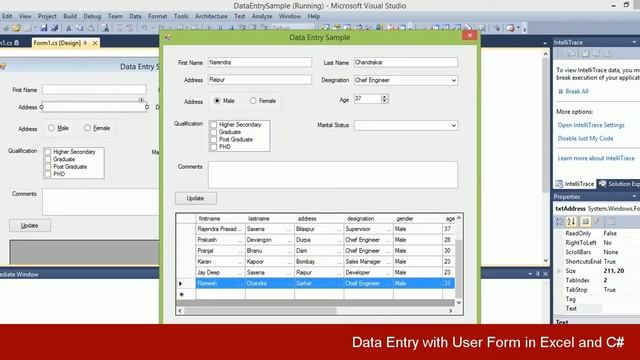Viewport: 640px width, 360px height.
Task: Click the Events lightning icon in Properties
Action: (x=597, y=222)
